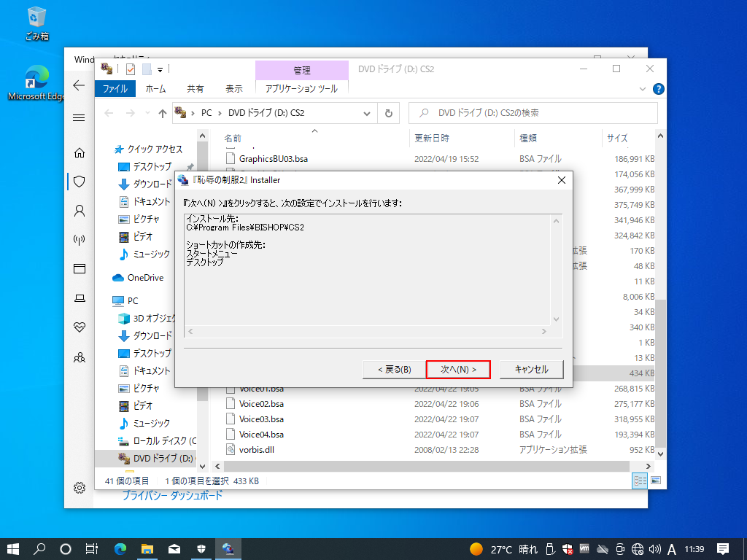Open recent locations dropdown arrow
747x560 pixels.
(x=147, y=113)
